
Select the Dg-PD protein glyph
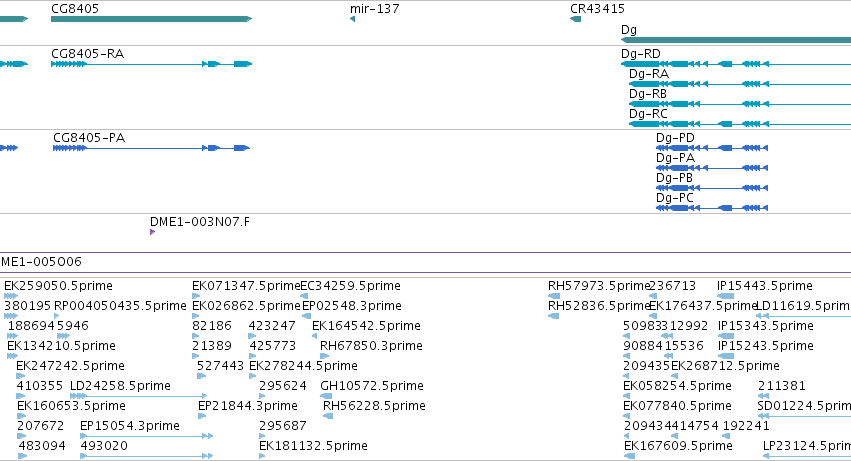tap(712, 148)
